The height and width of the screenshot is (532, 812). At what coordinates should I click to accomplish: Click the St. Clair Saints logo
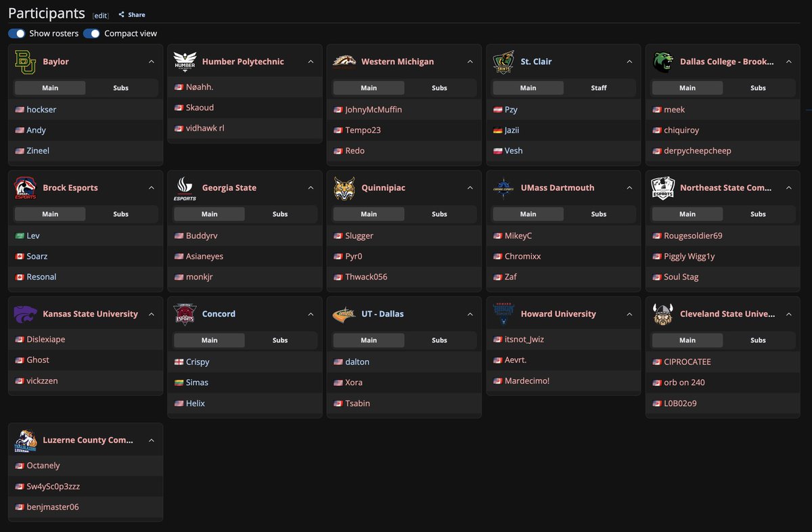pyautogui.click(x=503, y=62)
